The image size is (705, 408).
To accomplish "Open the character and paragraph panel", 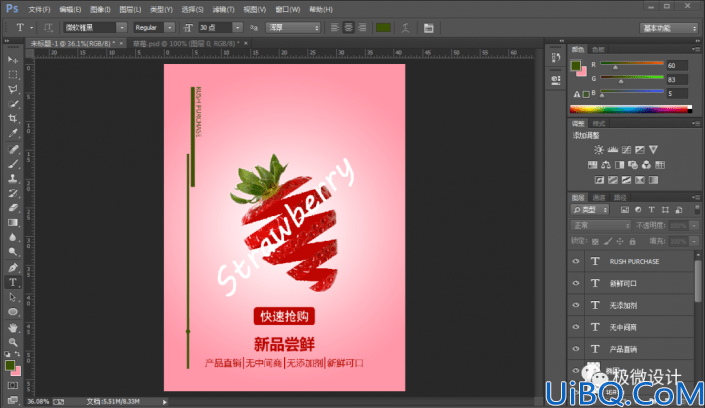I will coord(428,28).
